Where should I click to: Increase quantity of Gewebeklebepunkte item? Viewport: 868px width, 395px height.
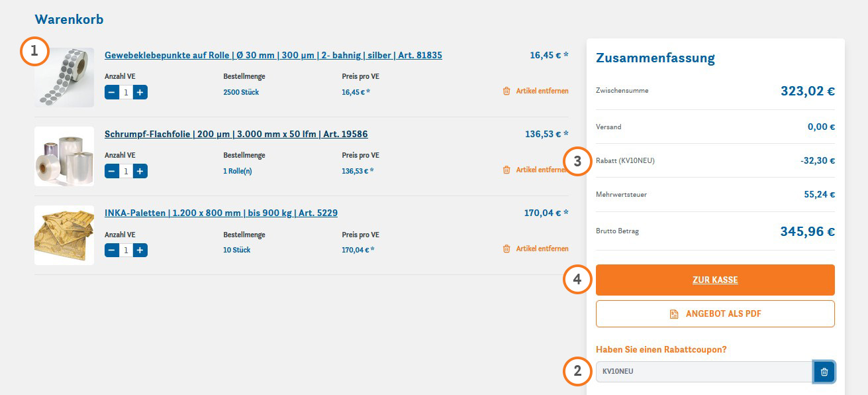pyautogui.click(x=140, y=92)
